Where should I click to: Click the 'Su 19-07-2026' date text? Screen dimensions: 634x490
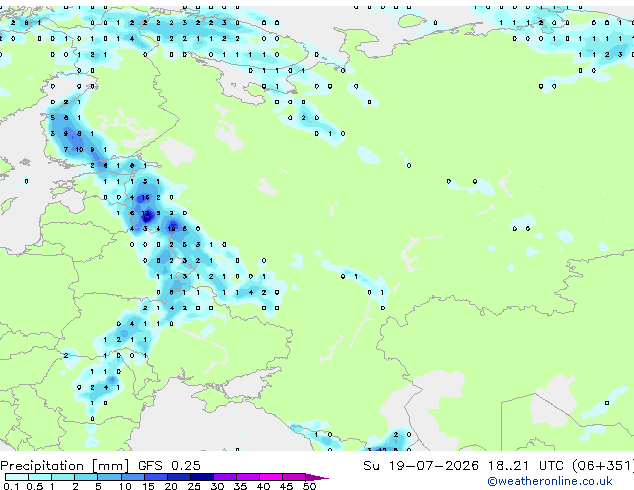421,466
